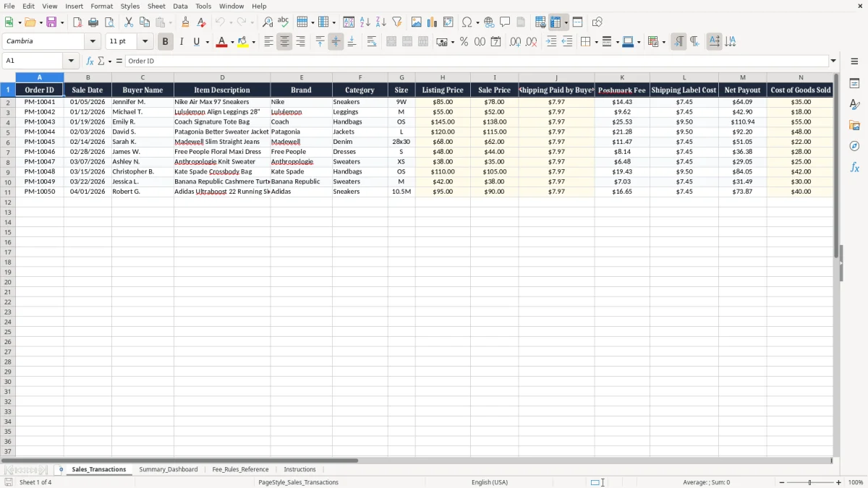Expand the Save options dropdown arrow
Screen dimensions: 868x488
(x=62, y=22)
